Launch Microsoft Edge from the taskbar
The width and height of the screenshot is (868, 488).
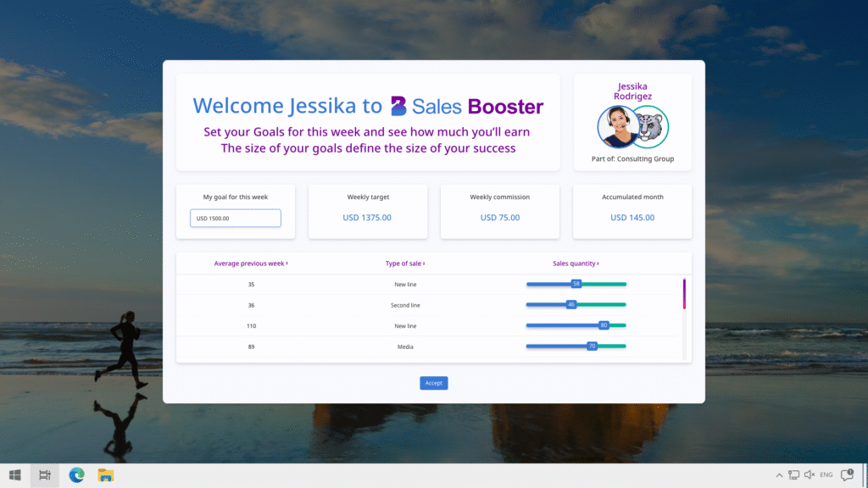[x=76, y=475]
